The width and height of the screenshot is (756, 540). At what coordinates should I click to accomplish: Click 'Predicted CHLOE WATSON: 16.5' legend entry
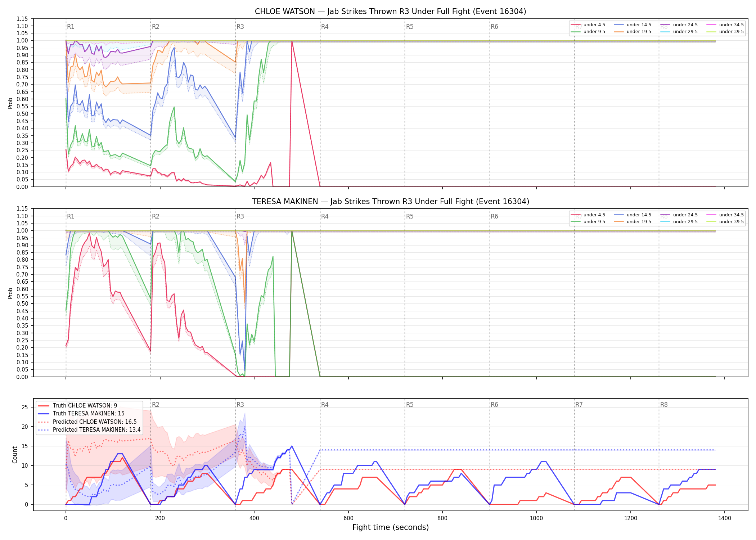87,422
